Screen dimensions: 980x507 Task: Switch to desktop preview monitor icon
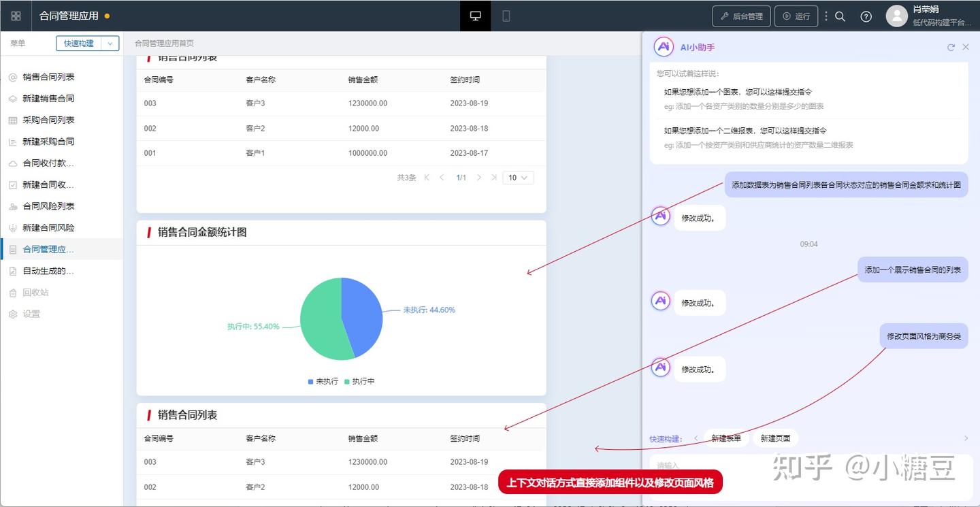[x=474, y=15]
